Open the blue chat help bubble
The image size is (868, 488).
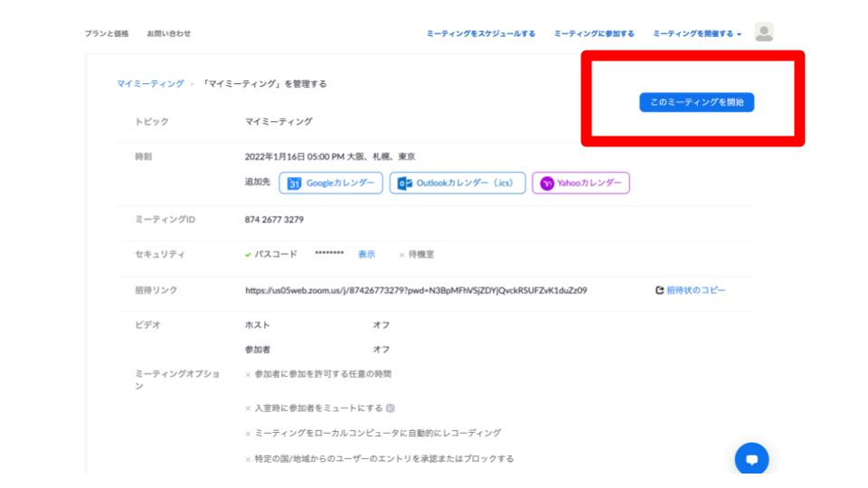tap(751, 459)
